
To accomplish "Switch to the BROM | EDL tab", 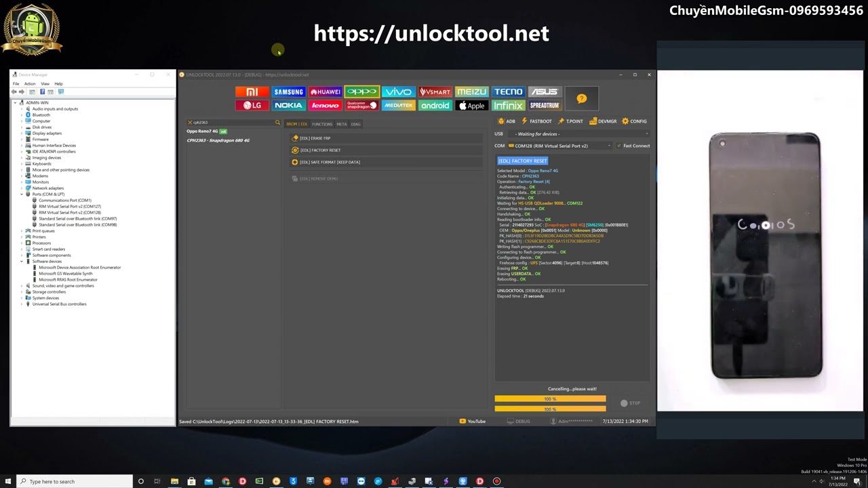I will (296, 124).
